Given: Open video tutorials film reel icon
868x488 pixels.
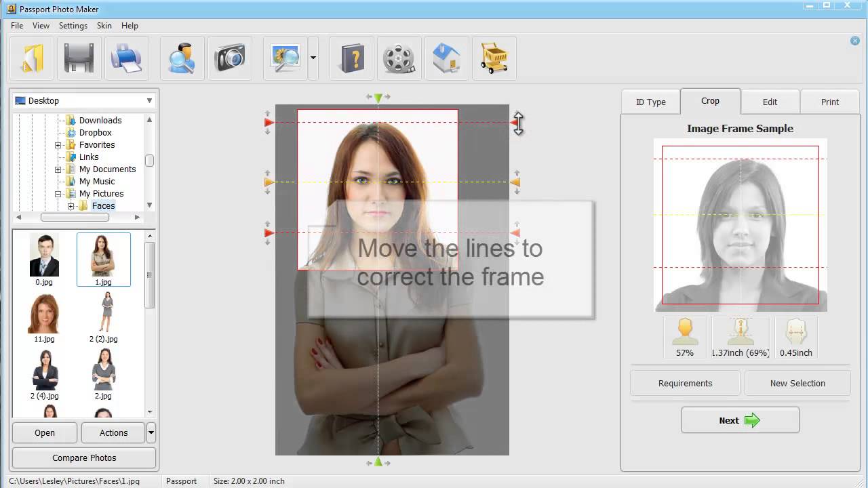Looking at the screenshot, I should coord(399,58).
